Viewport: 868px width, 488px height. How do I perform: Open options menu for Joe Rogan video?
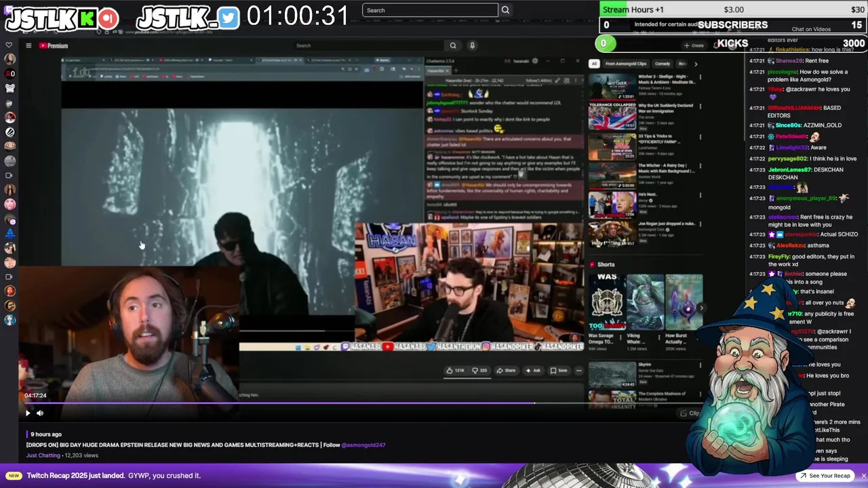point(700,225)
